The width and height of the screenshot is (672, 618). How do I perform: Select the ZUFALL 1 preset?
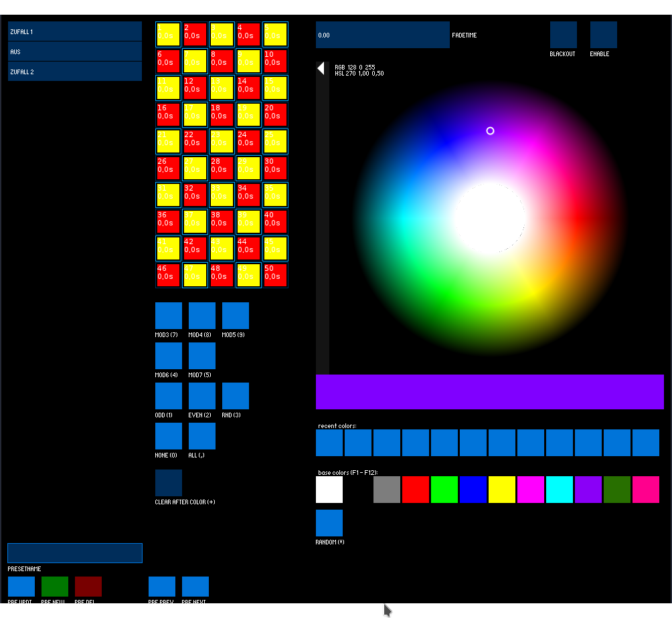(74, 31)
